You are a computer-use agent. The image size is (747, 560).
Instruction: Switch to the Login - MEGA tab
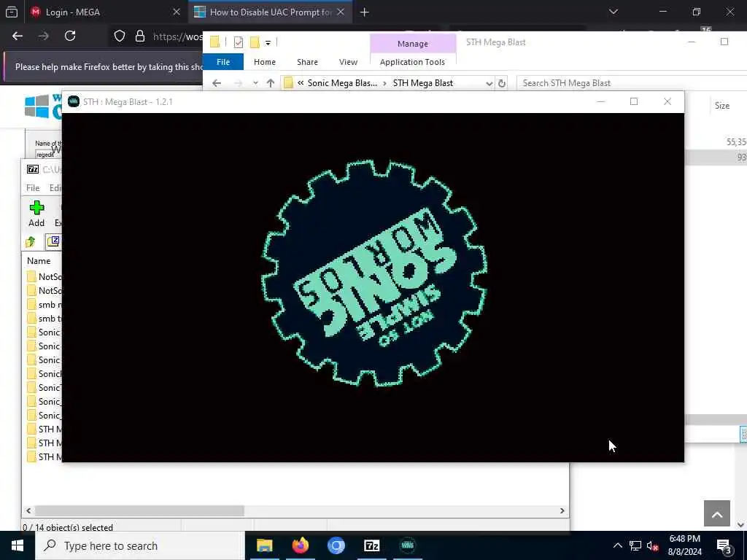point(104,12)
